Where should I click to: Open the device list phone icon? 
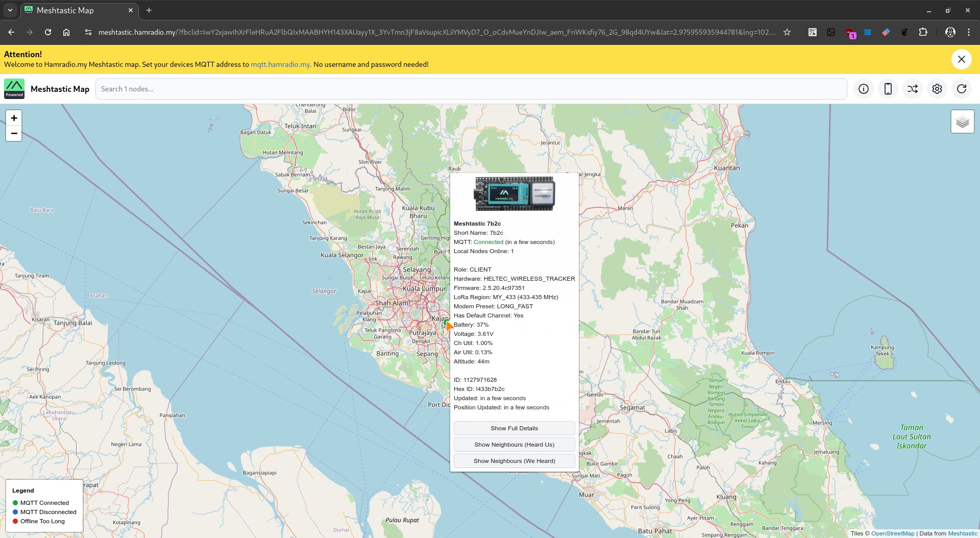pyautogui.click(x=888, y=89)
